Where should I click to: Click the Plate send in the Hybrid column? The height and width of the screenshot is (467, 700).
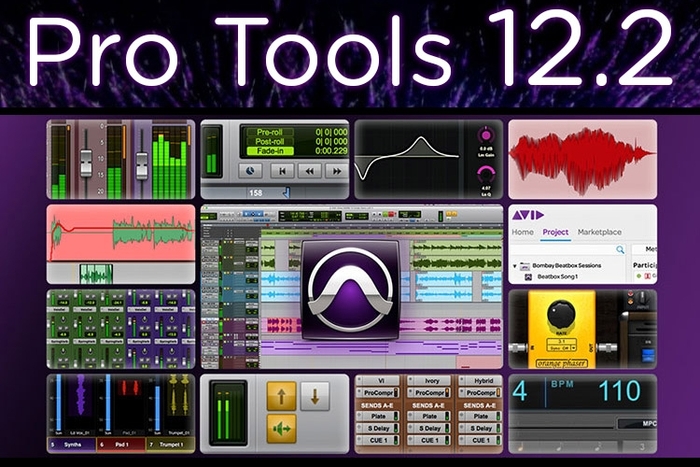(x=482, y=416)
